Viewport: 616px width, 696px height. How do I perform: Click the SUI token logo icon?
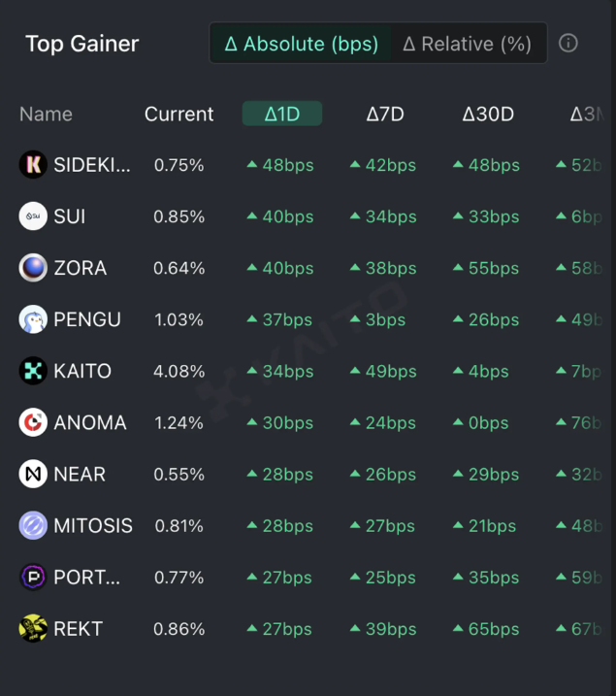tap(33, 216)
